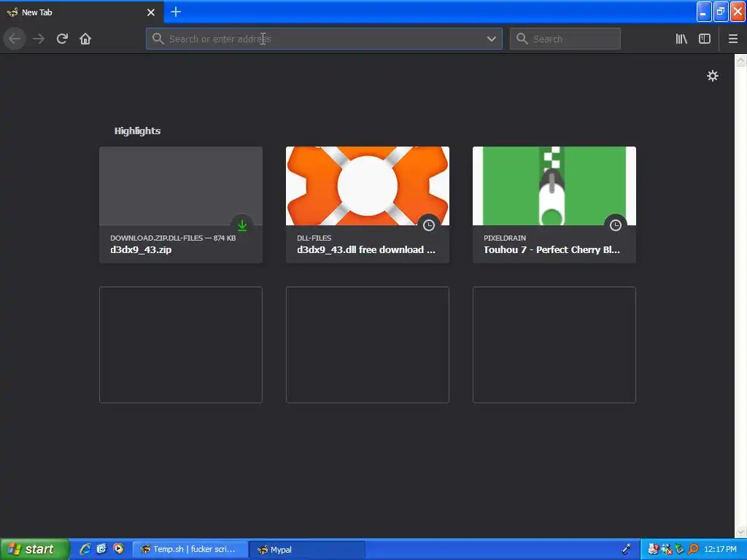Click the Back navigation arrow
Viewport: 747px width, 560px height.
(x=15, y=39)
